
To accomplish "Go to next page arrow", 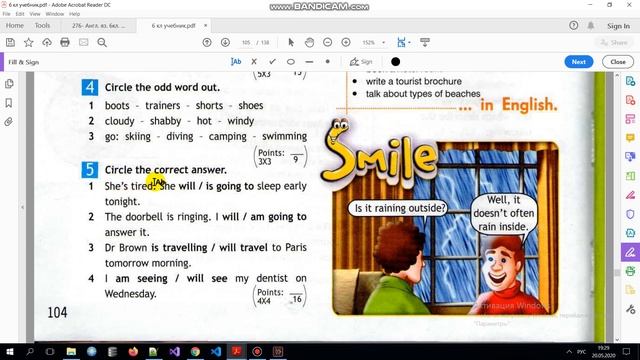I will pos(225,42).
